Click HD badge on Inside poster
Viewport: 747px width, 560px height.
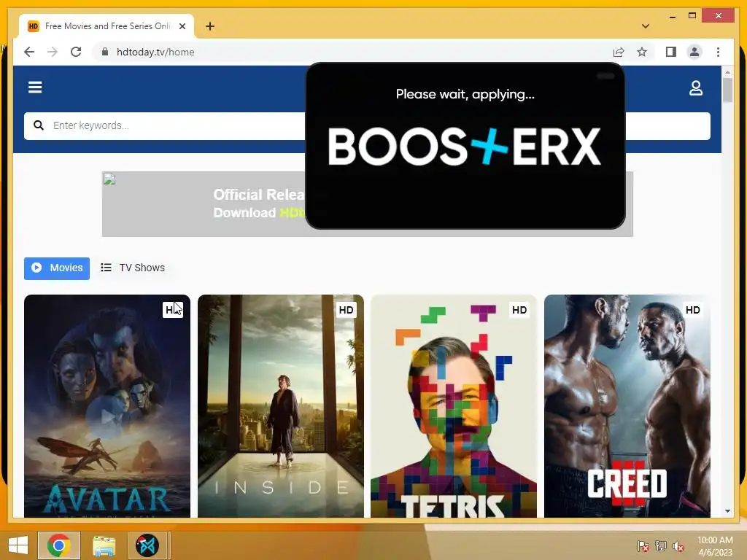tap(346, 310)
